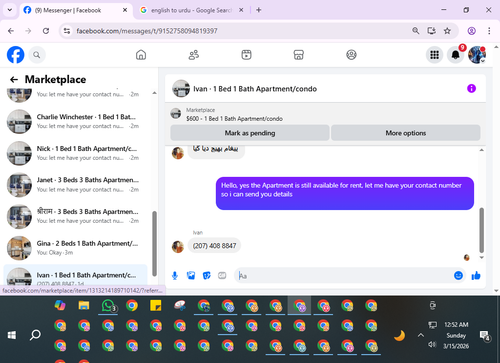Click the address bar URL
The height and width of the screenshot is (363, 500).
click(x=147, y=31)
